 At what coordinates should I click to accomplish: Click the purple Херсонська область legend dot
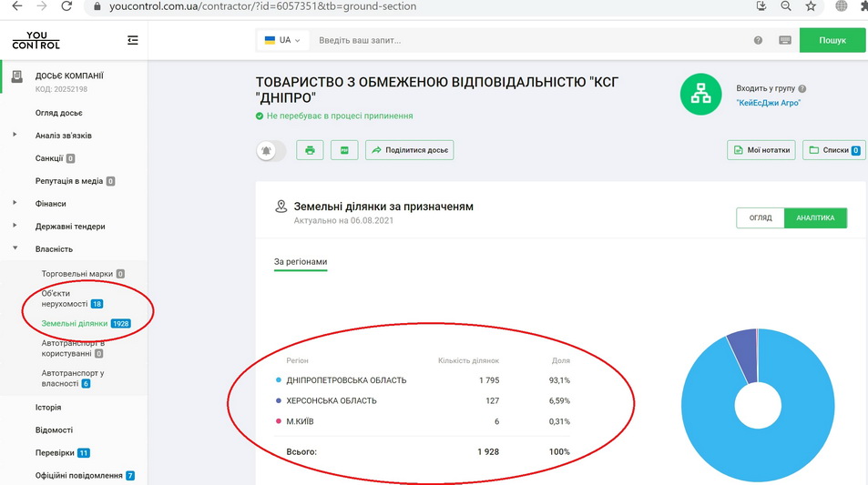coord(279,400)
